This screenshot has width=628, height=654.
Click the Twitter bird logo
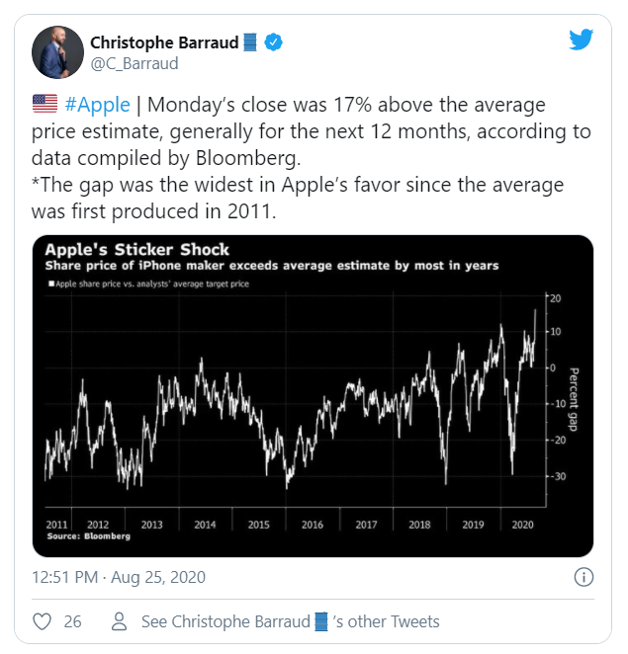[581, 40]
